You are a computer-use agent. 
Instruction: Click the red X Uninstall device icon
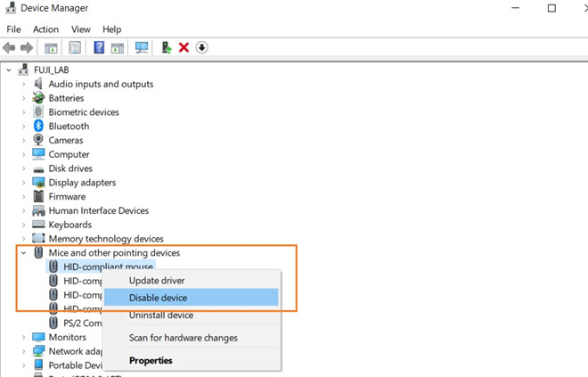coord(184,47)
